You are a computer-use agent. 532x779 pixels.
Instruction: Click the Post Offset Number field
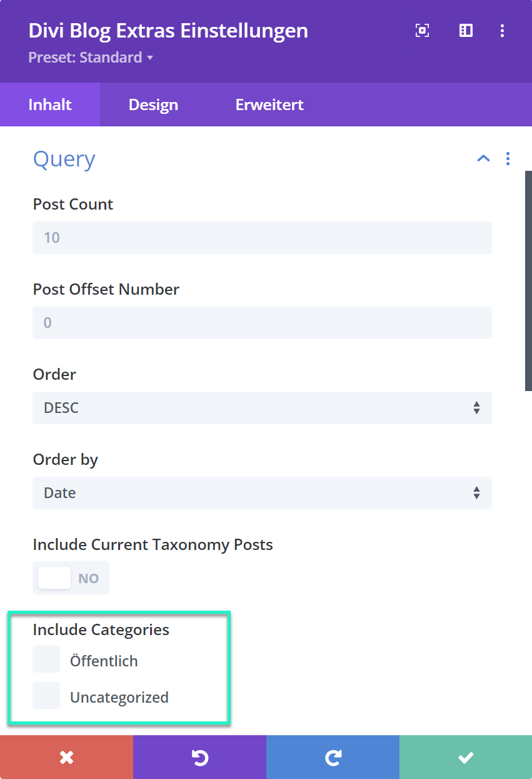point(262,323)
